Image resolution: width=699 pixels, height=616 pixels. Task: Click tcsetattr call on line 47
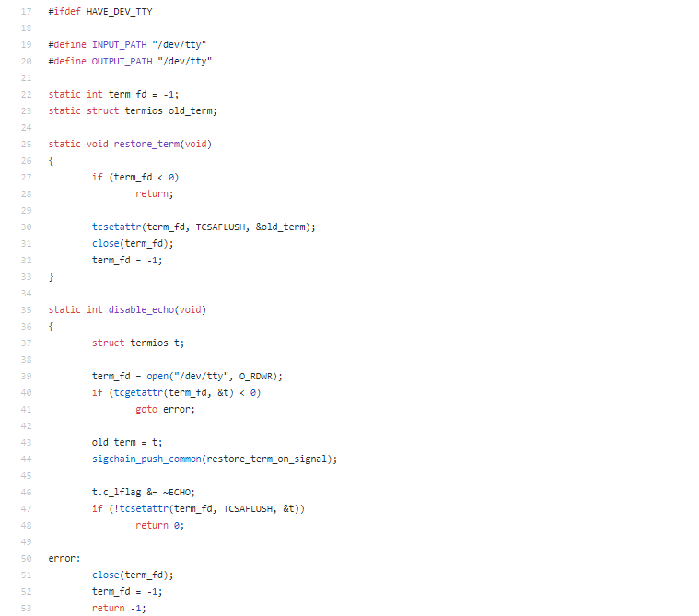click(x=144, y=508)
